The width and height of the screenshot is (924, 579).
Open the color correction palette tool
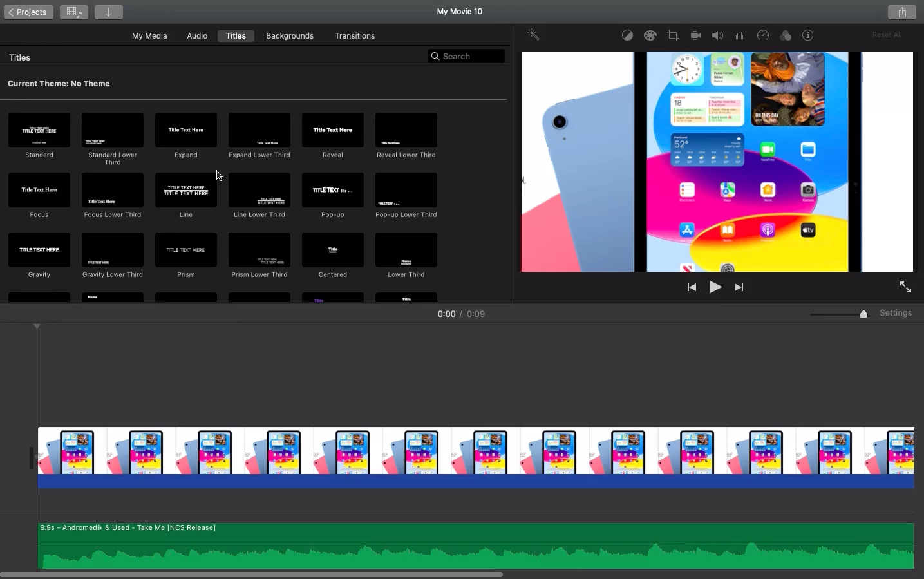click(650, 36)
